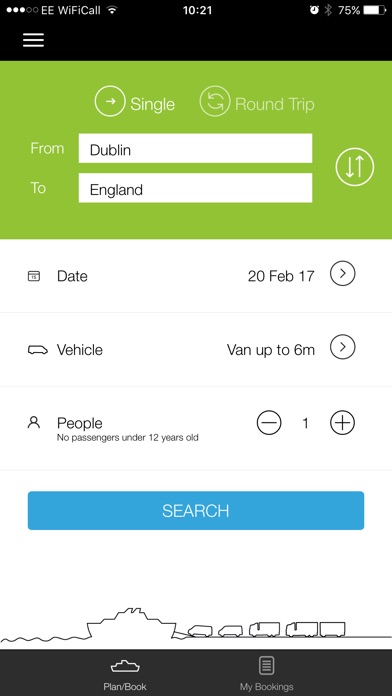The image size is (392, 696).
Task: Open the hamburger menu
Action: (x=33, y=40)
